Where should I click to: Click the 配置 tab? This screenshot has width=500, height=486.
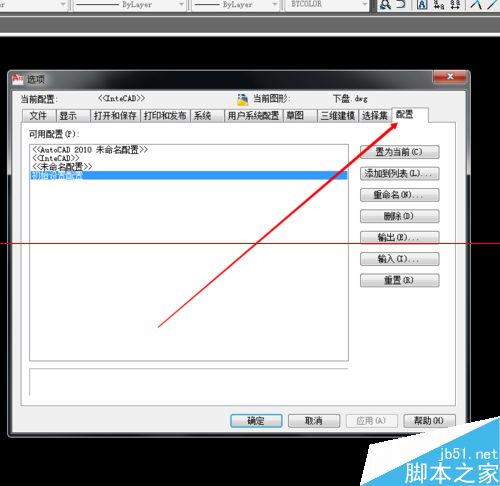[x=410, y=115]
